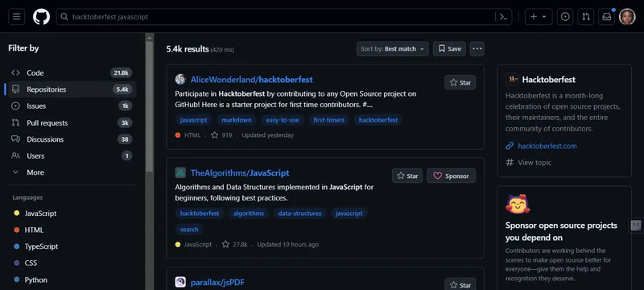Open the Sort by Best match dropdown
Viewport: 644px width, 290px height.
(392, 49)
